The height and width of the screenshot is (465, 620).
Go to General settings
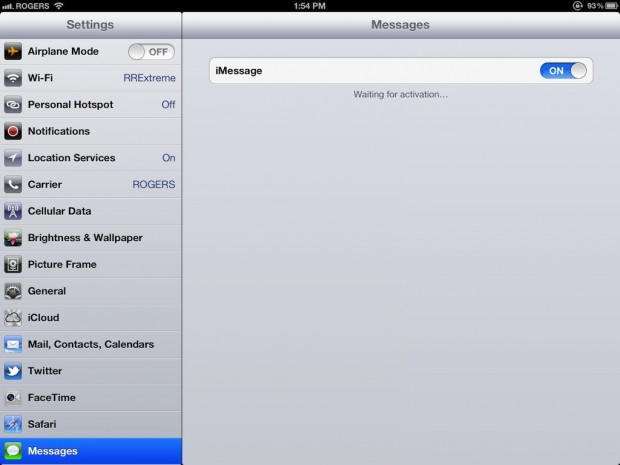pyautogui.click(x=91, y=291)
